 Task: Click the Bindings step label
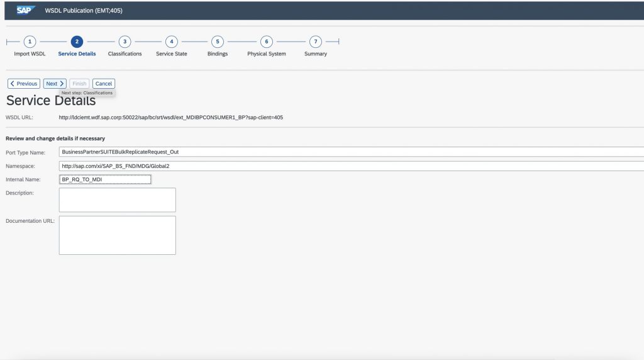pyautogui.click(x=218, y=54)
